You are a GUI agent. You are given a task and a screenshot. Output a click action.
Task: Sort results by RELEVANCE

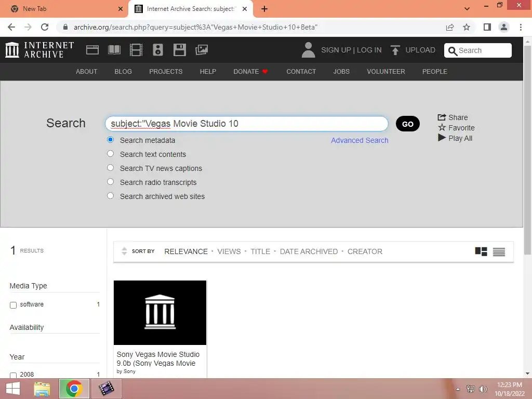(186, 251)
